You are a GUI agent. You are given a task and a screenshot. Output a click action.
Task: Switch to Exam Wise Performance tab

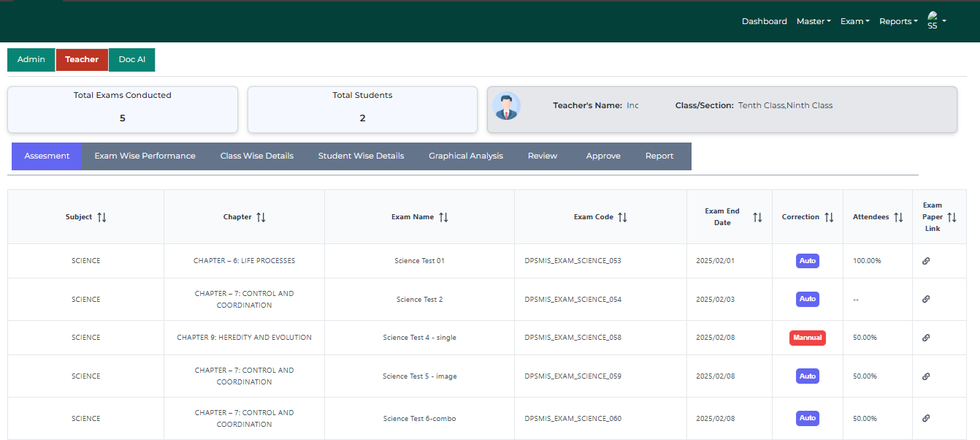(x=145, y=156)
